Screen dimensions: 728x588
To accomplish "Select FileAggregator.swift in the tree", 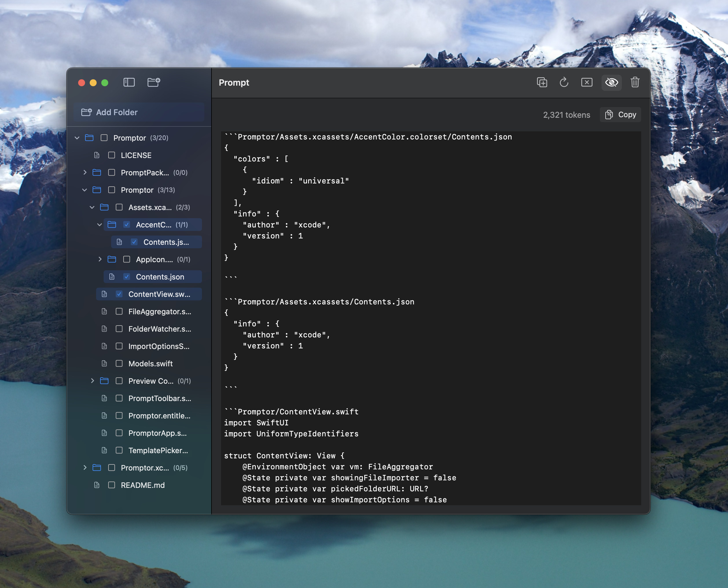I will click(159, 312).
